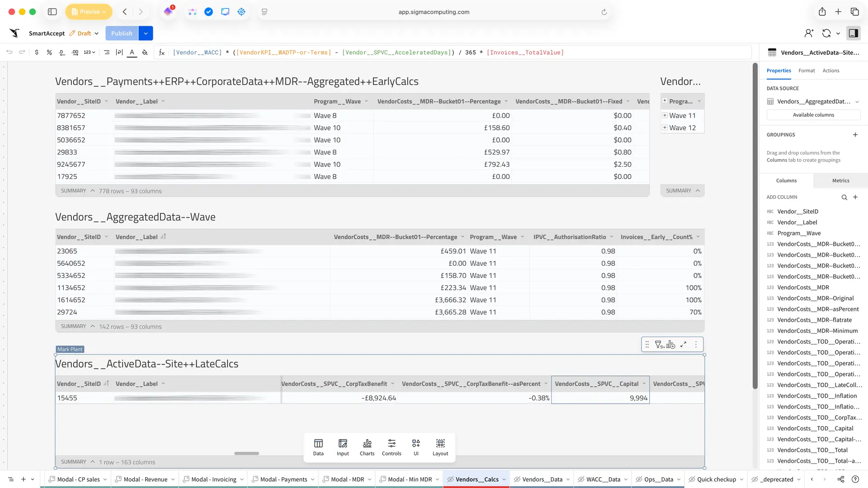Toggle the right side panel icon
The height and width of the screenshot is (488, 868).
pos(853,33)
